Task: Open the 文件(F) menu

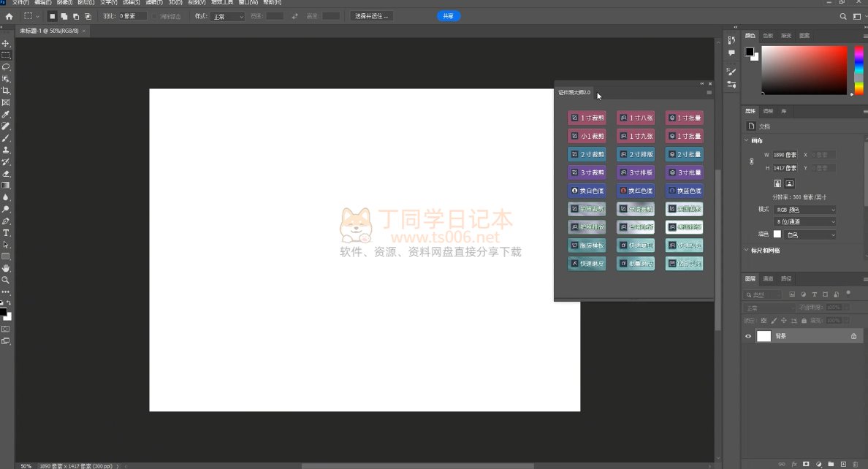Action: (24, 3)
